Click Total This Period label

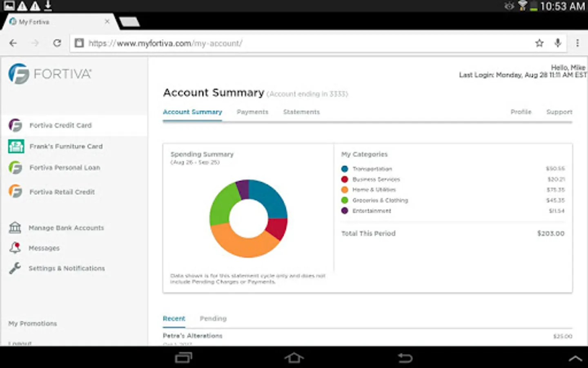pos(368,233)
